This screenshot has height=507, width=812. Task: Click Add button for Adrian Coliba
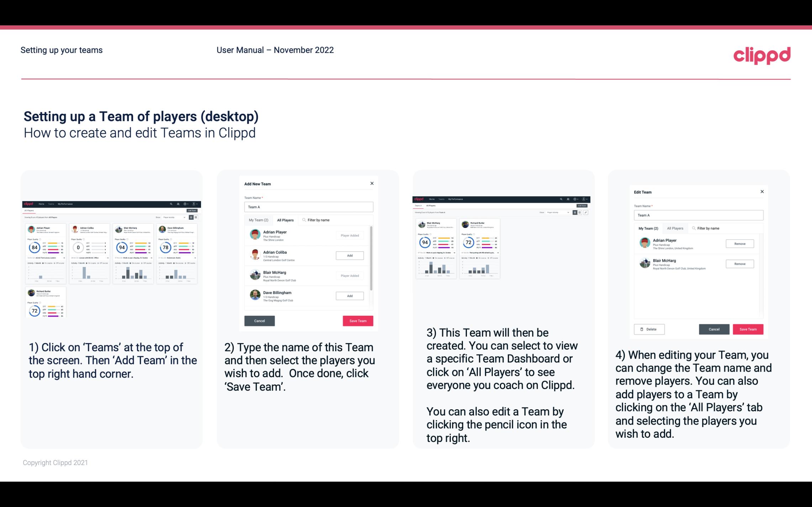349,255
